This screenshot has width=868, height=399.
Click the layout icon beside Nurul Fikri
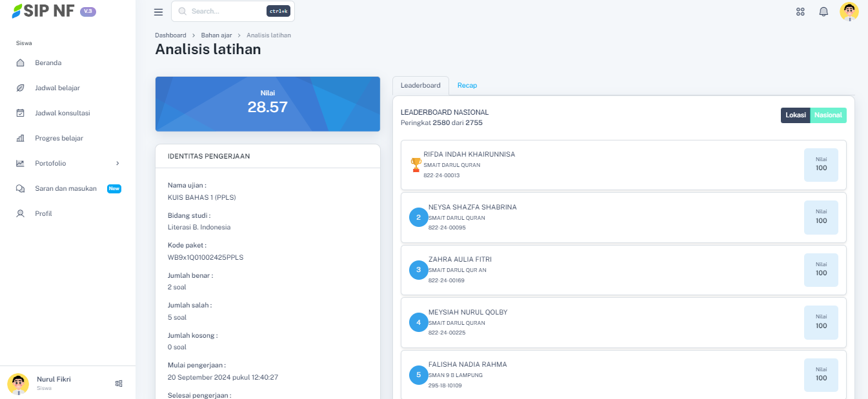coord(119,384)
